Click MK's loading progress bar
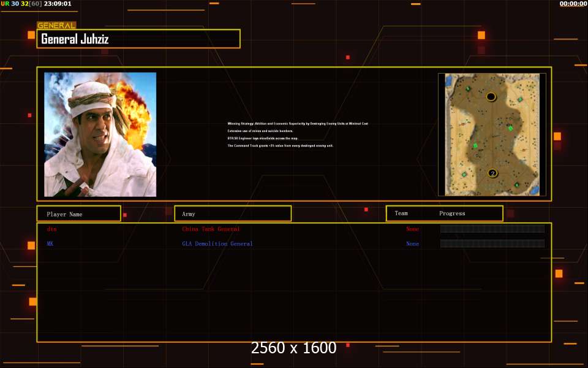 tap(492, 243)
